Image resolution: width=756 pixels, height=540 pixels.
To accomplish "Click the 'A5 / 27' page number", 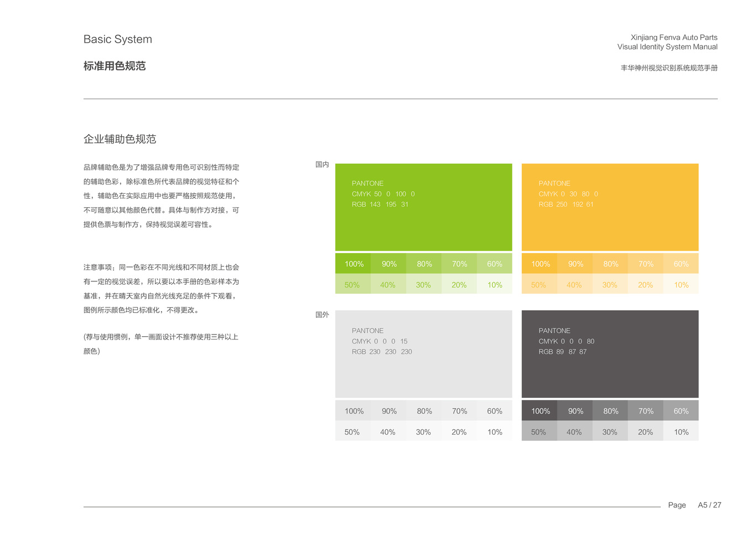I will click(x=710, y=505).
